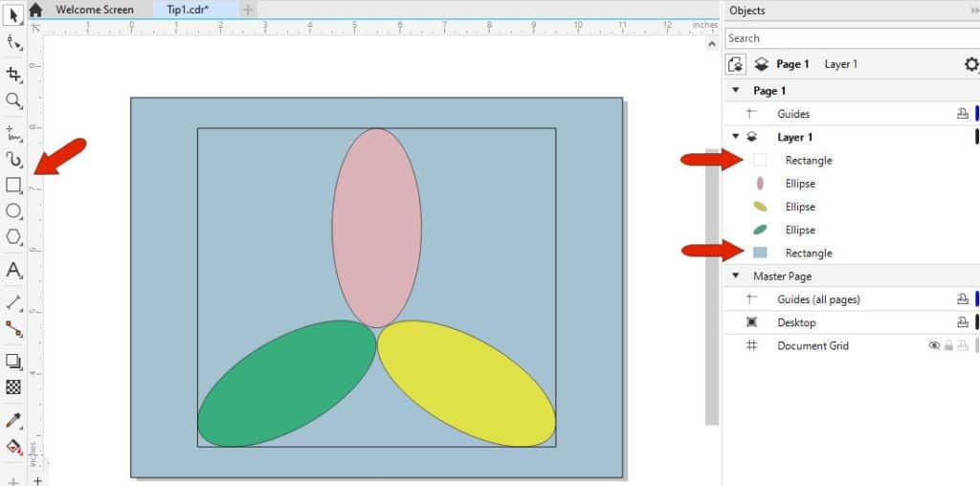980x486 pixels.
Task: Click the ruler origin corner icon
Action: pyautogui.click(x=36, y=28)
